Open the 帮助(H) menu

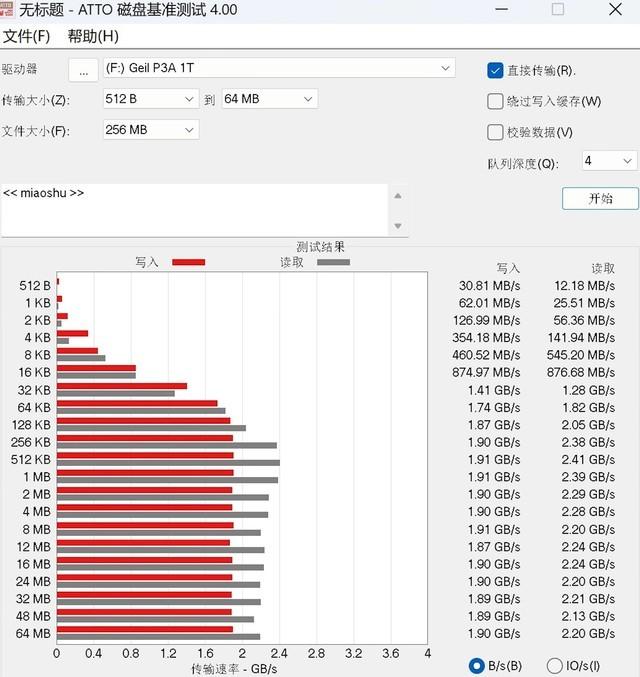(93, 36)
